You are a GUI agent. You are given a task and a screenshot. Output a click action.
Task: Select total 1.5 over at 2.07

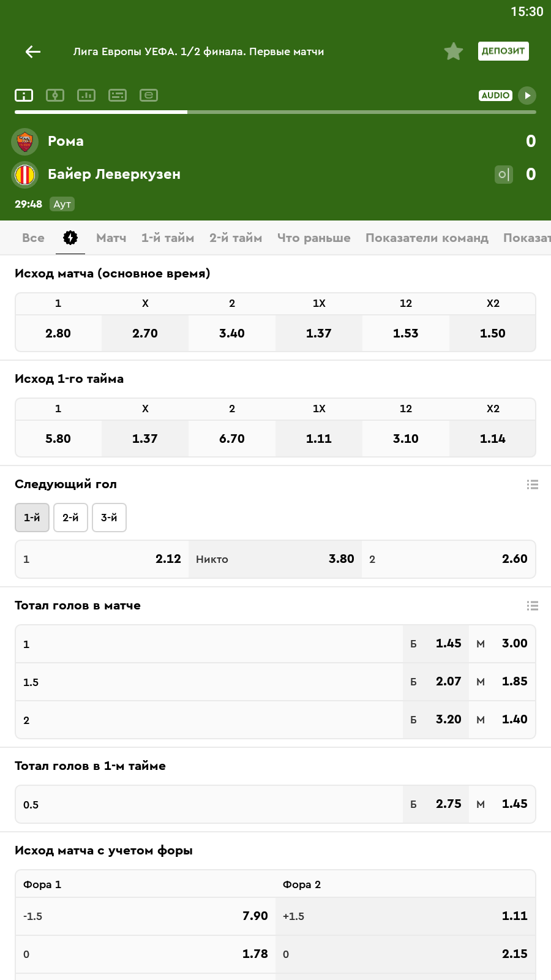point(436,682)
